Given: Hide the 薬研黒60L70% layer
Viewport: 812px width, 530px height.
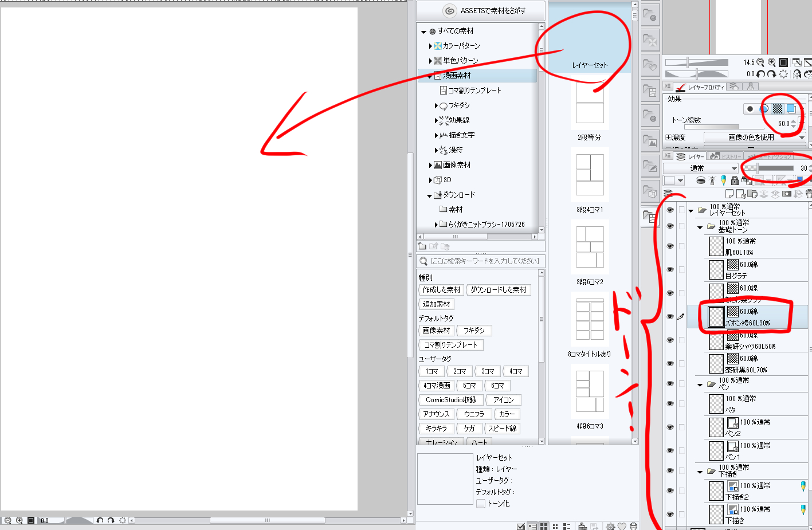Looking at the screenshot, I should coord(670,363).
